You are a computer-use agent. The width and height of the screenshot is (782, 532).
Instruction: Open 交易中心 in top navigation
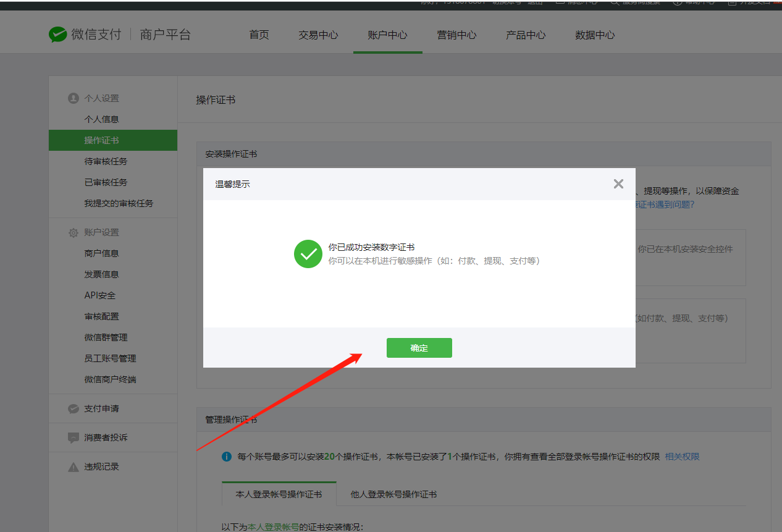coord(318,35)
